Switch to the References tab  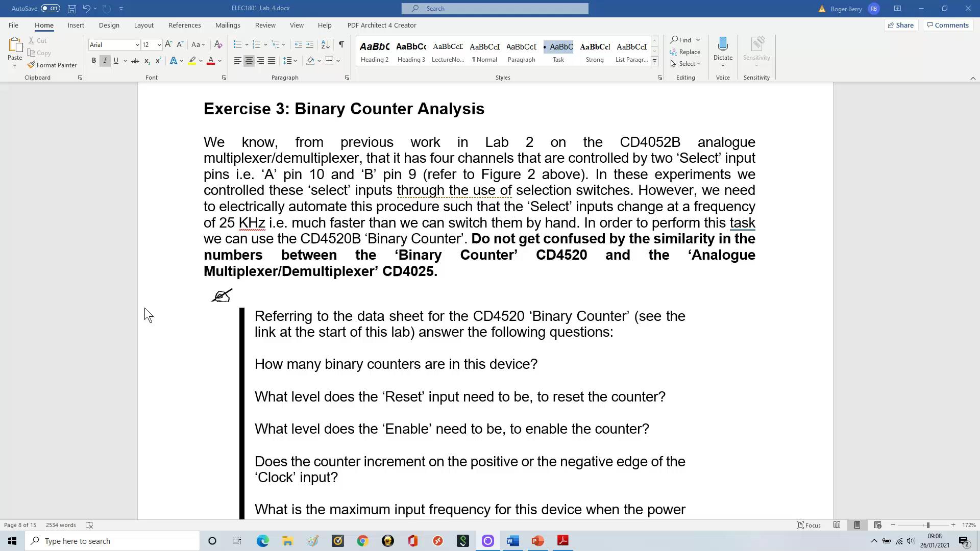(184, 25)
